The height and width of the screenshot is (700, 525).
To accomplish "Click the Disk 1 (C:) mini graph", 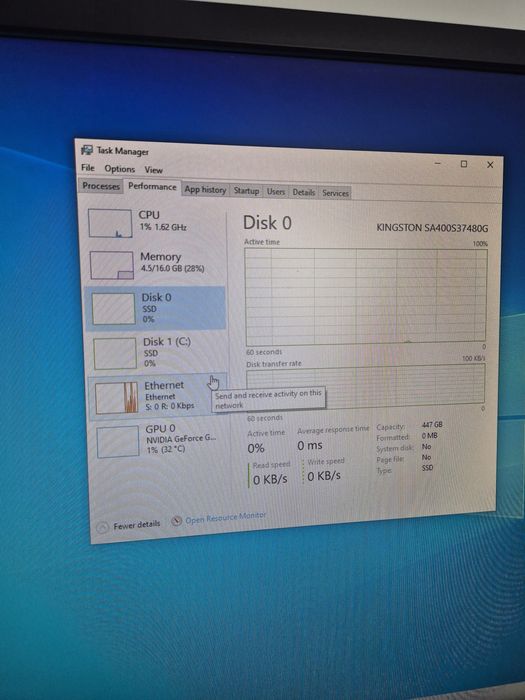I will (x=115, y=353).
